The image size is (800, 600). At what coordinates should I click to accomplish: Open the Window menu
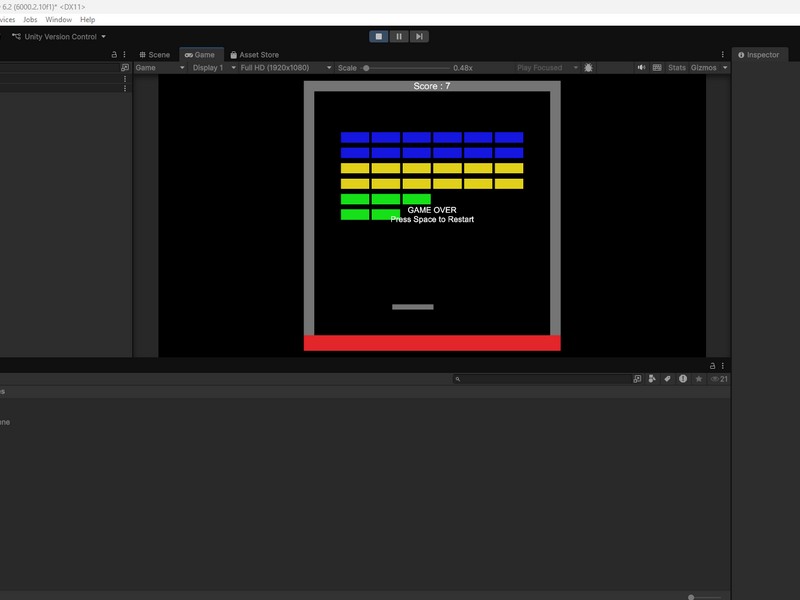59,19
